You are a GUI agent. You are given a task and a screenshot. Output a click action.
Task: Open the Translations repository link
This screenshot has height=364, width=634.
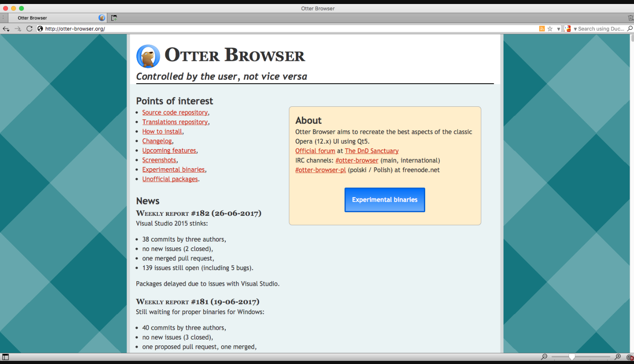[x=175, y=122]
